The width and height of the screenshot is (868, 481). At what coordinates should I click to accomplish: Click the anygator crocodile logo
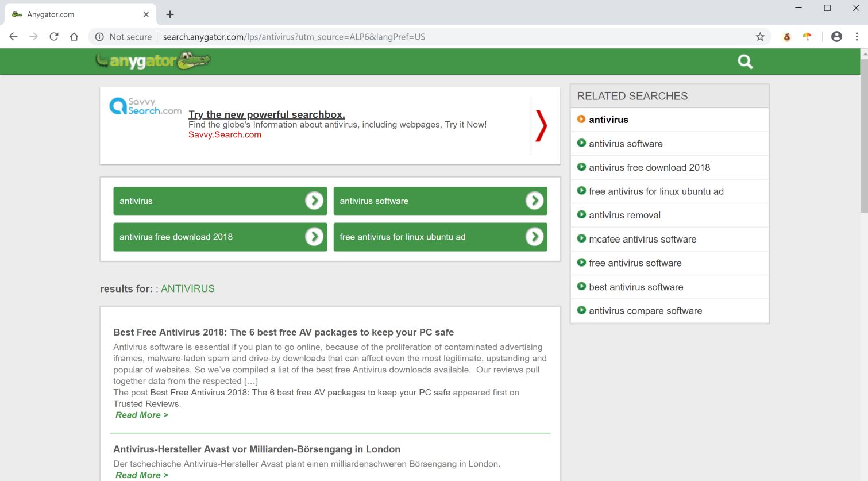point(152,60)
